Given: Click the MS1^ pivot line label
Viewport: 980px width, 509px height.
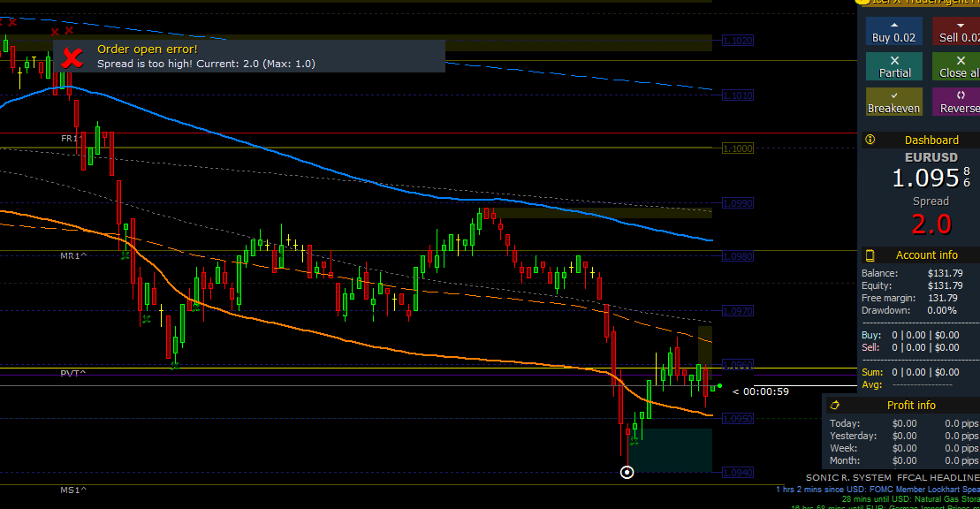Looking at the screenshot, I should [x=73, y=490].
